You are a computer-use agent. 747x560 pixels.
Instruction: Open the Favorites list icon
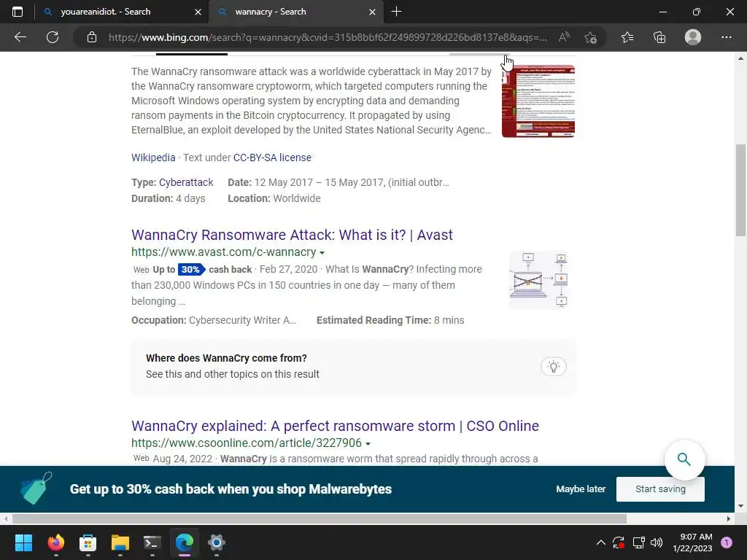tap(627, 37)
